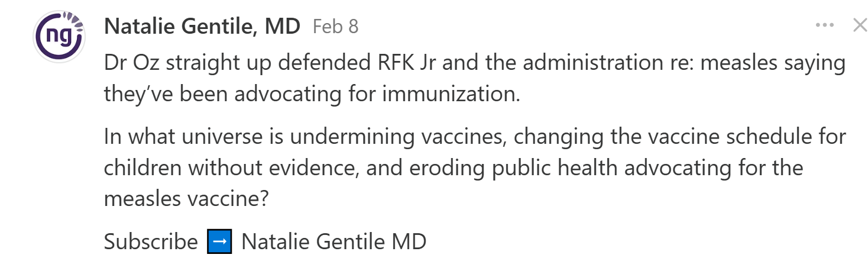The image size is (868, 277).
Task: Click the final line "measles vaccine?"
Action: (186, 199)
